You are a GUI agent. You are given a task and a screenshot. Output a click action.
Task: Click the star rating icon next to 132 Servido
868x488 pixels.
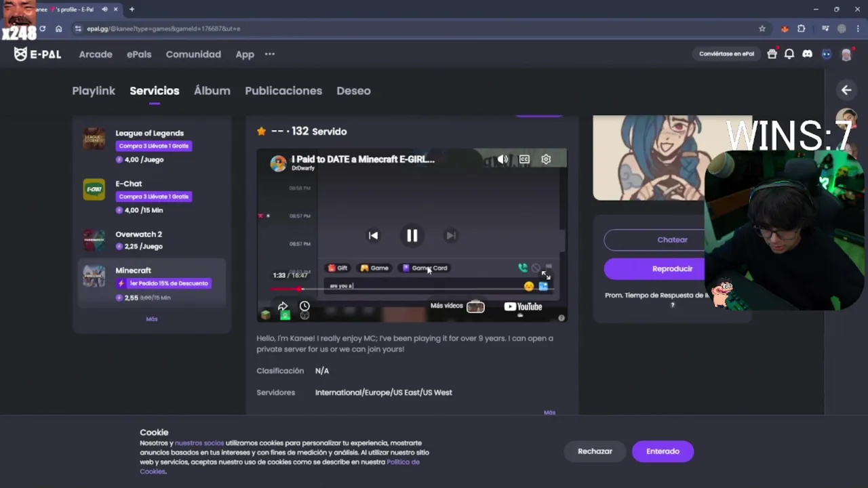click(x=261, y=131)
